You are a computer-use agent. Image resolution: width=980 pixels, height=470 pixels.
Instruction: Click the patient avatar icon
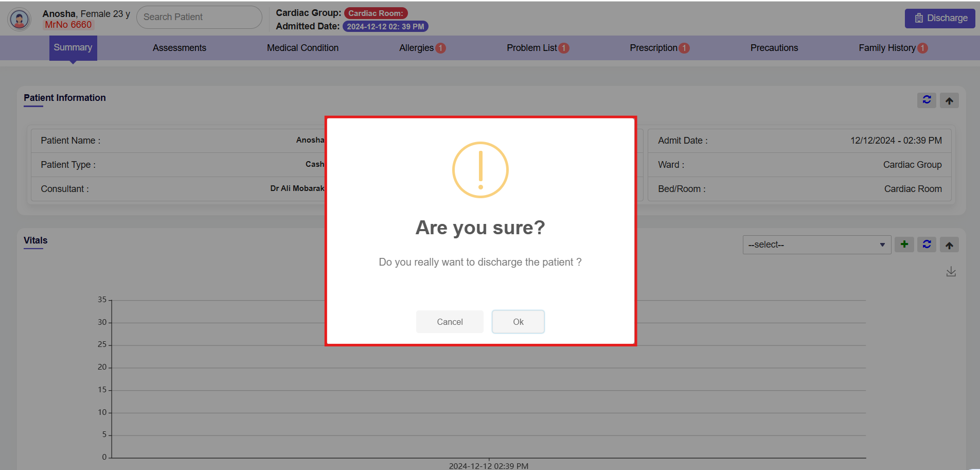pos(20,19)
